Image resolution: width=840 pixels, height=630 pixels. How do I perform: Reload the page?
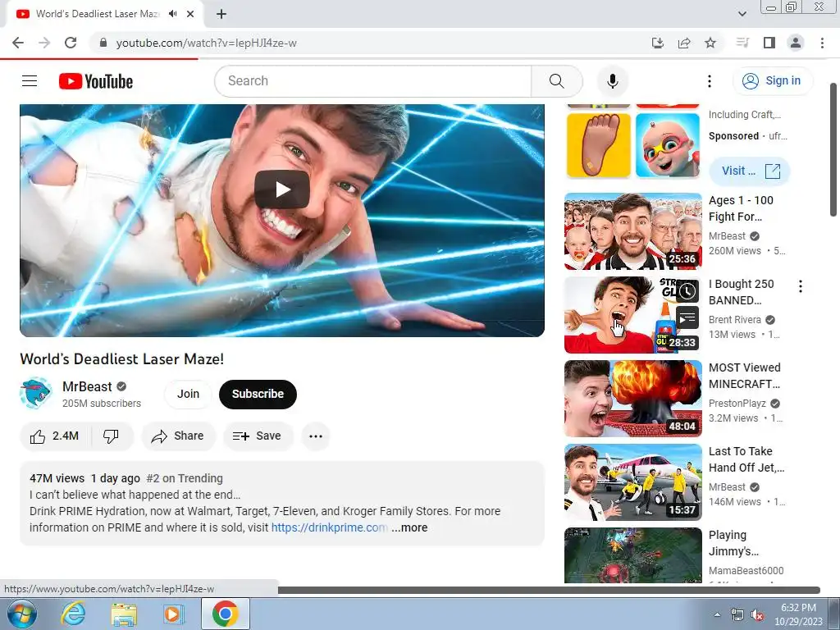click(71, 43)
